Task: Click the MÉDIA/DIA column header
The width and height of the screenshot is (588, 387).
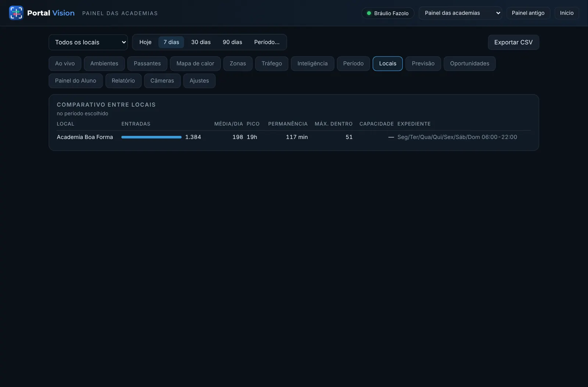Action: point(229,124)
